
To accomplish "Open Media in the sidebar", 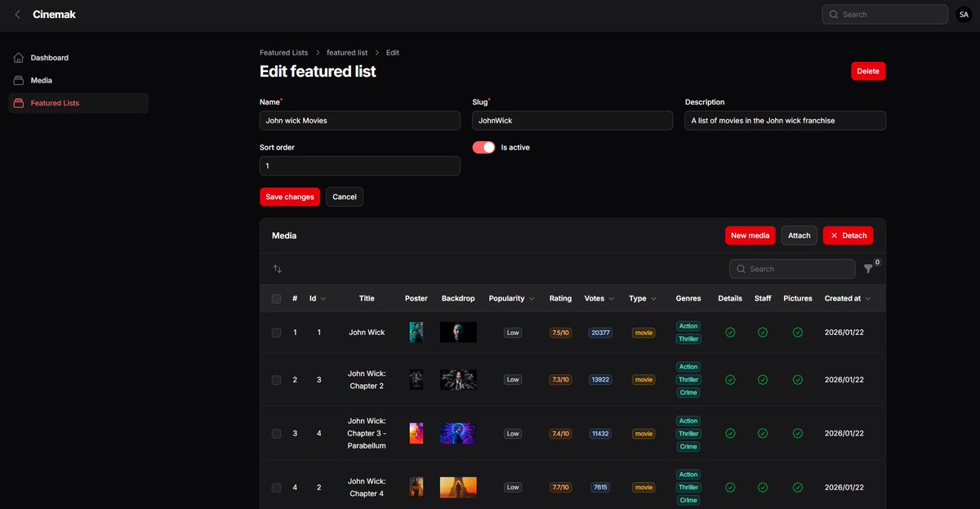I will click(78, 81).
